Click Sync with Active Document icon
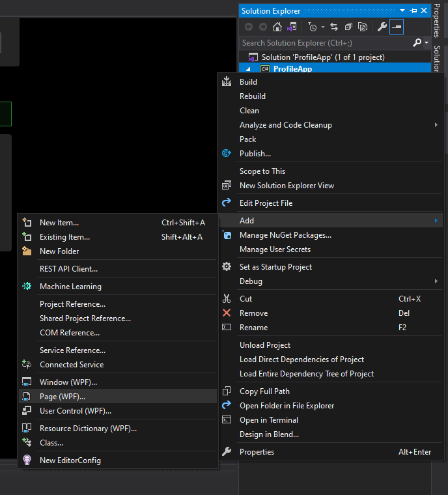This screenshot has height=495, width=448. pos(334,27)
